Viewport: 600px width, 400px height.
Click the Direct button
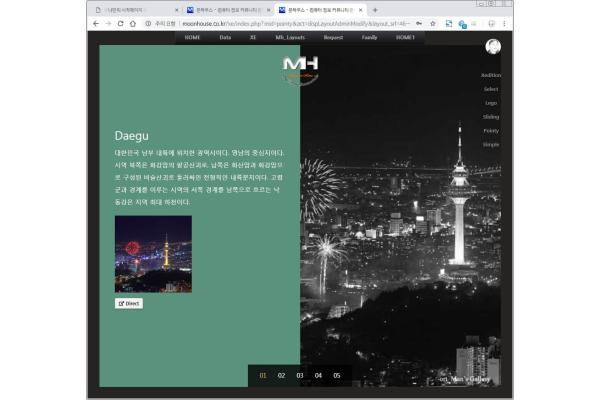tap(129, 304)
